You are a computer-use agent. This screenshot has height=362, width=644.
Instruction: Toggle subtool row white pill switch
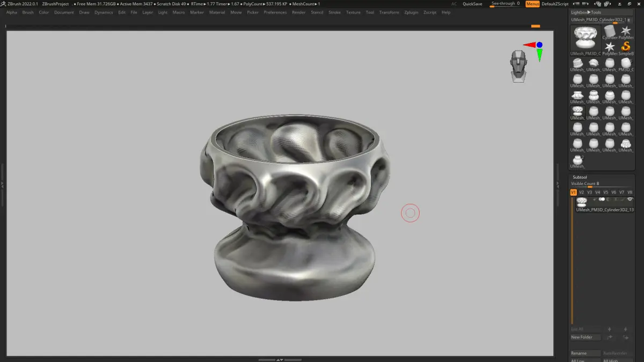[x=602, y=199]
